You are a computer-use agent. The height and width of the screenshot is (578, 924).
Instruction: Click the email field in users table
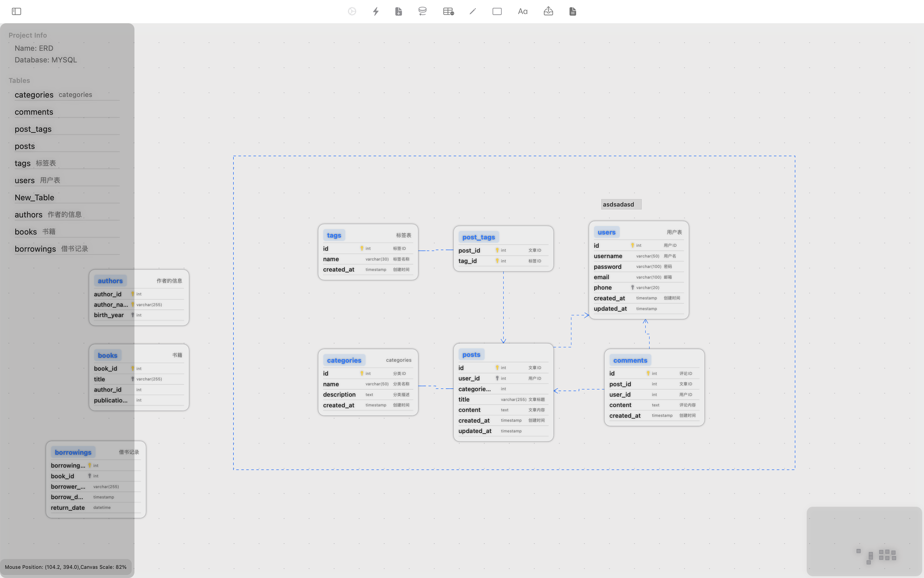click(x=638, y=277)
